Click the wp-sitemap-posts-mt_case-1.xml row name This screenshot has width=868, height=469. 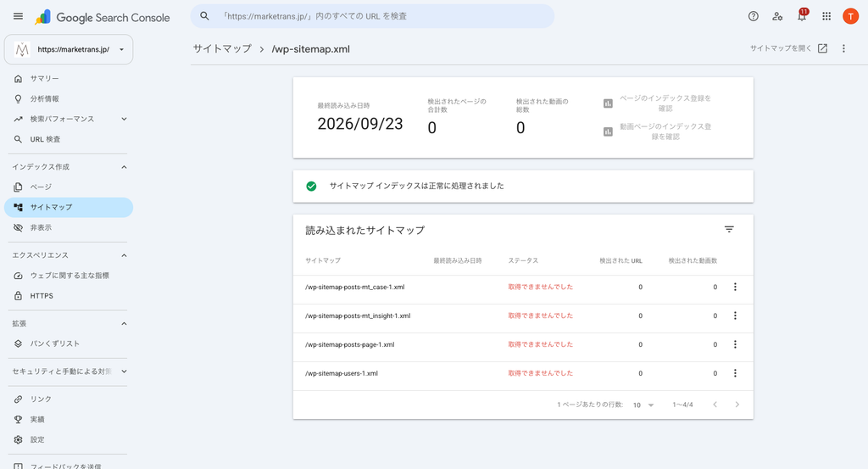355,287
